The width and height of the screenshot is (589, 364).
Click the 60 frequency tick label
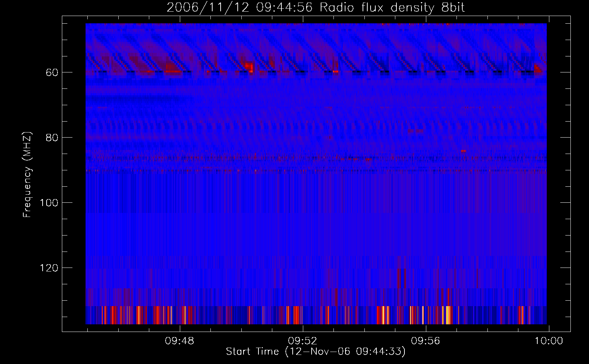[52, 73]
